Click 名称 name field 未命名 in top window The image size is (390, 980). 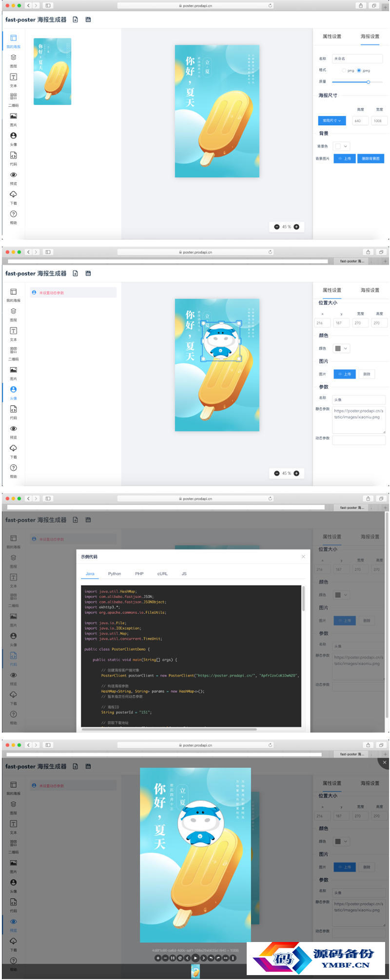357,58
